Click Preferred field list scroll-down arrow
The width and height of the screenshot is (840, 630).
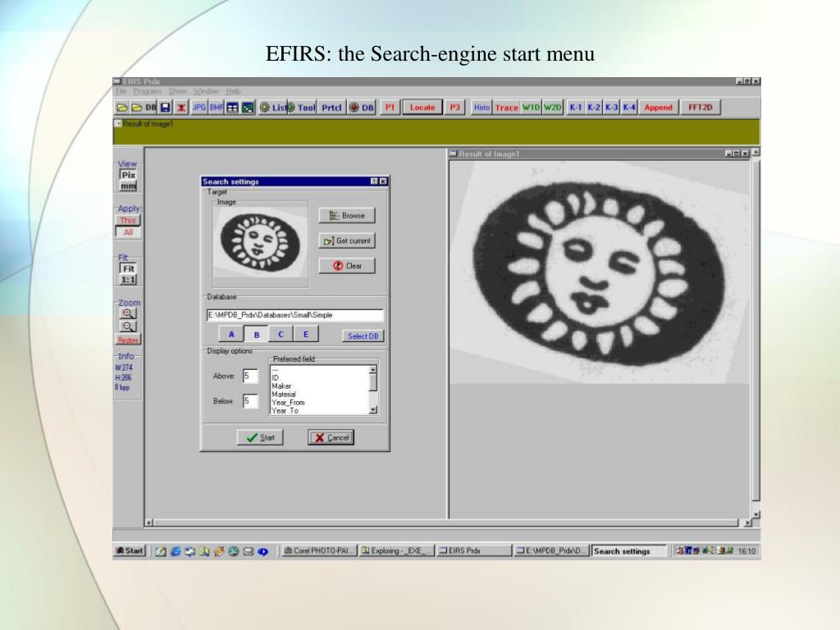click(373, 410)
